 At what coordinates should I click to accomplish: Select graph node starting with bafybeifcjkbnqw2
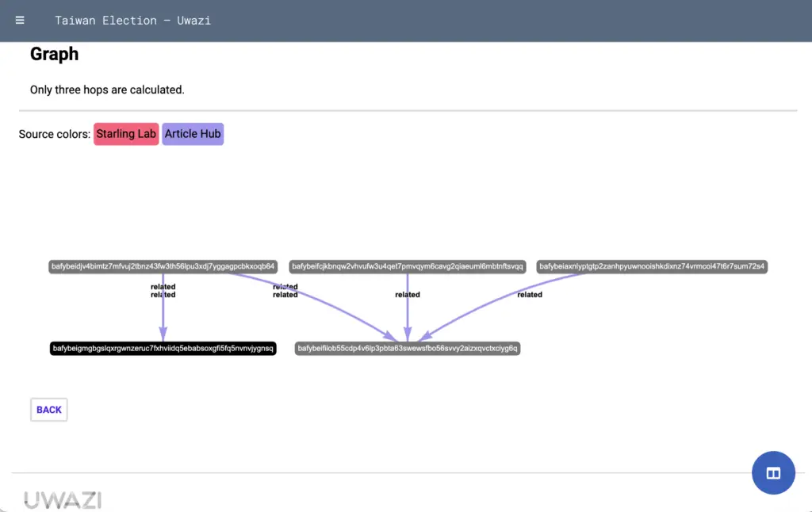tap(408, 266)
